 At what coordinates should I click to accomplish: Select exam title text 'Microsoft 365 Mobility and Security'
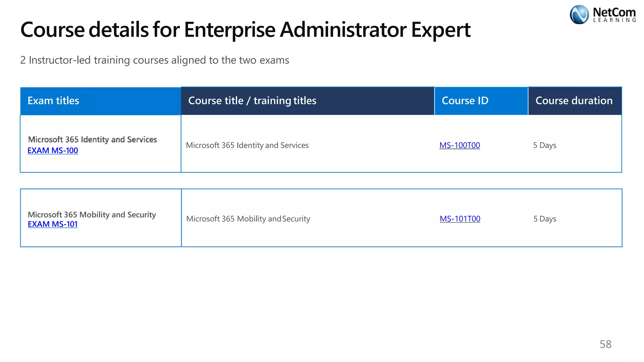click(92, 215)
